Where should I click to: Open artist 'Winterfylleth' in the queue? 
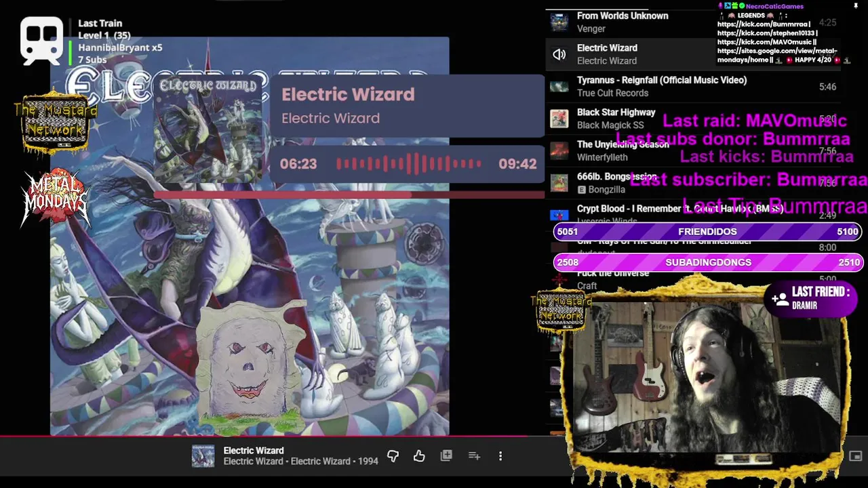pos(602,157)
